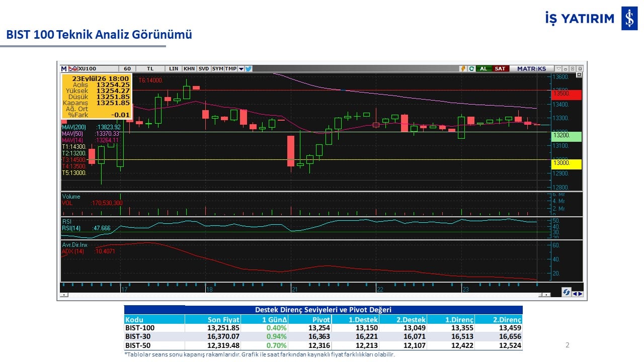Click the blue sync arrows icon

click(567, 292)
